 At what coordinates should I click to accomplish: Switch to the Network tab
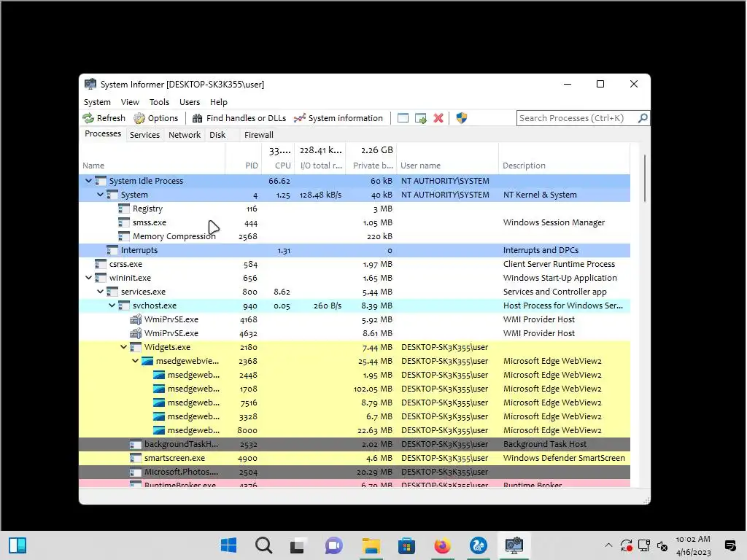[185, 135]
